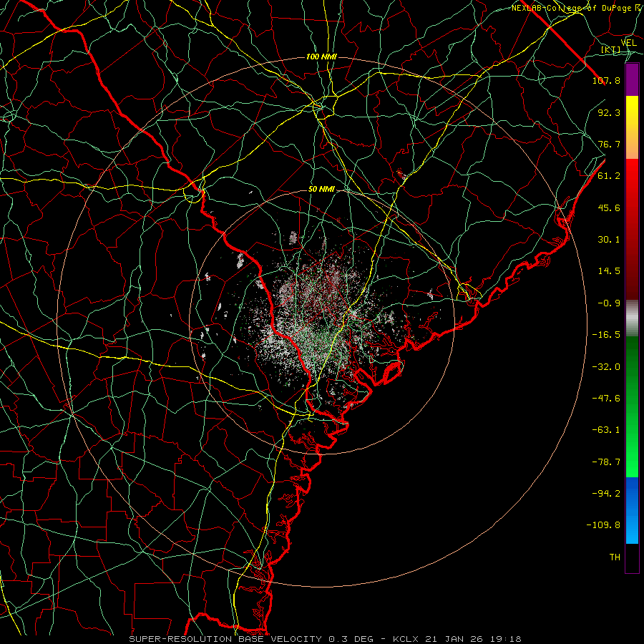Click the KCLX 21 JAN 26 19:18 timestamp
Screen dimensions: 644x644
click(457, 639)
